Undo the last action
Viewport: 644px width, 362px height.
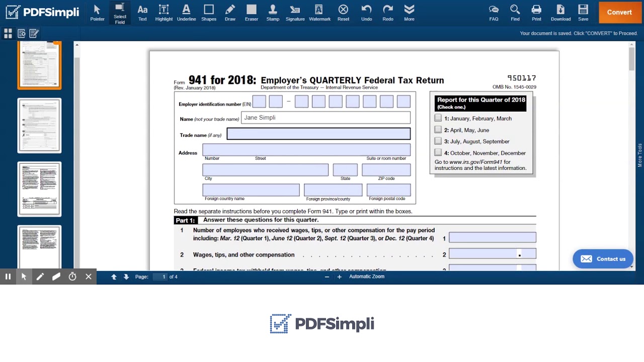(x=366, y=13)
